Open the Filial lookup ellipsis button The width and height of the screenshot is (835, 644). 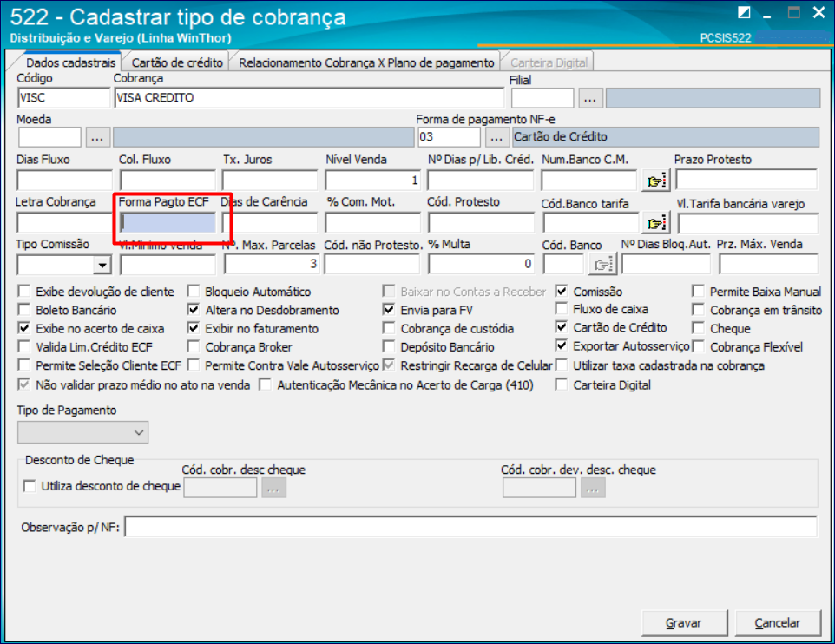click(590, 99)
